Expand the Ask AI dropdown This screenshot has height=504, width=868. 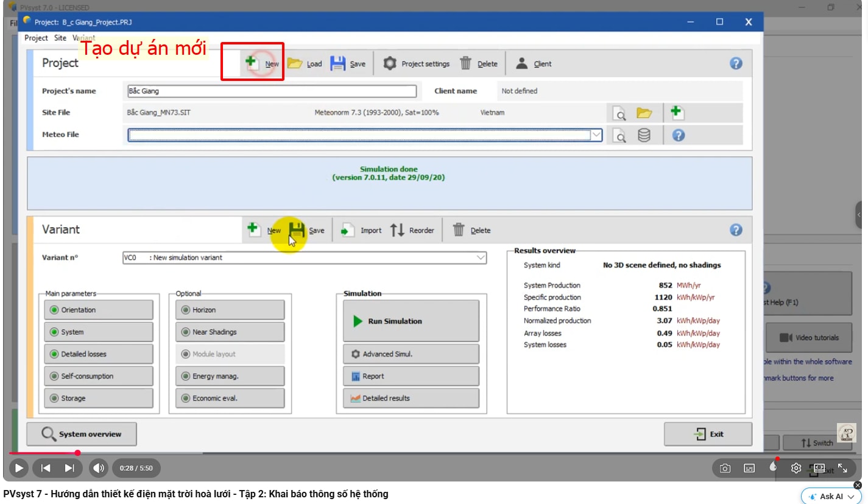point(852,497)
